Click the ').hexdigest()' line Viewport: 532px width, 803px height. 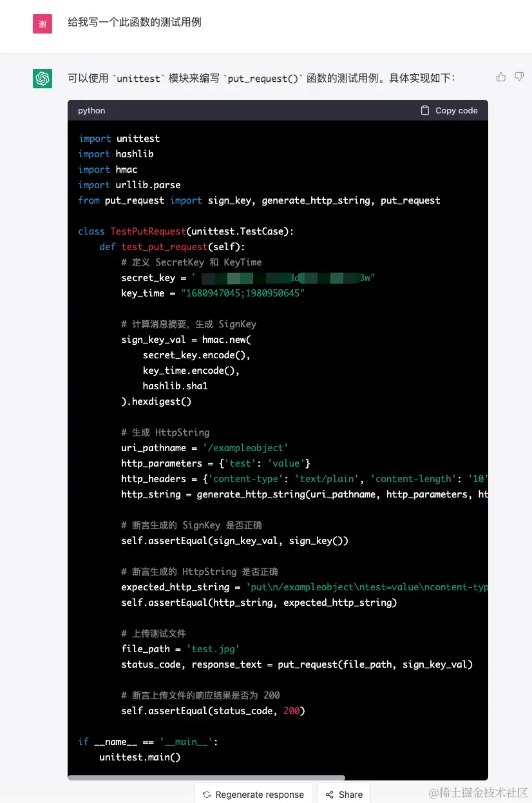point(157,401)
